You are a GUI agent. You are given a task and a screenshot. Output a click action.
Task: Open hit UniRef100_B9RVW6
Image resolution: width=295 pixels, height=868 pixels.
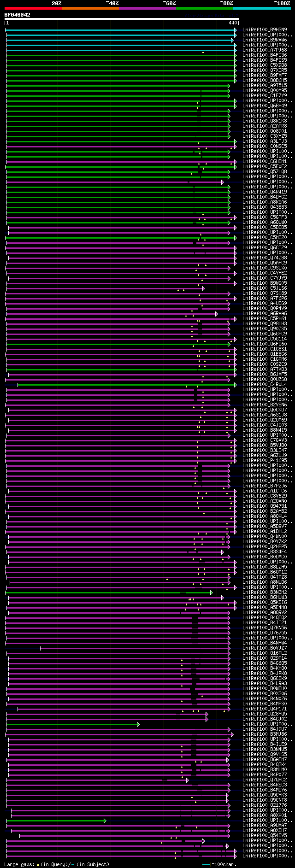[265, 40]
